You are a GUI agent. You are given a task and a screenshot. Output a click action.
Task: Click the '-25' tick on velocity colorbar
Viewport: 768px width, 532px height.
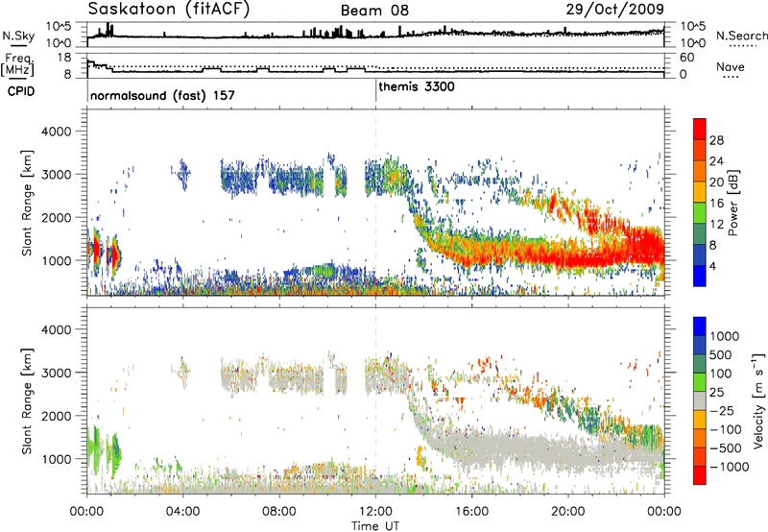click(722, 410)
